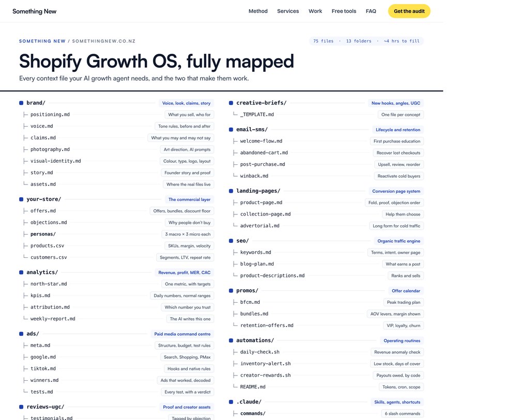517x420 pixels.
Task: Click the 75 files stat pill
Action: click(x=323, y=41)
